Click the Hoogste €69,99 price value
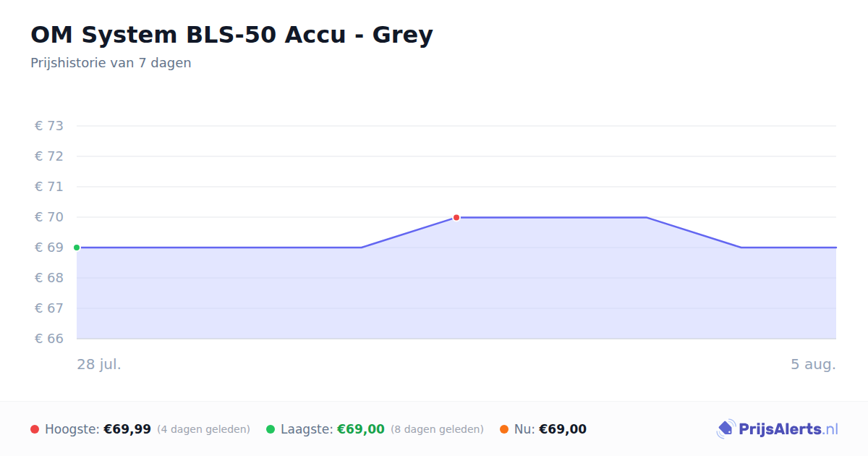Viewport: 868px width, 456px height. (127, 429)
